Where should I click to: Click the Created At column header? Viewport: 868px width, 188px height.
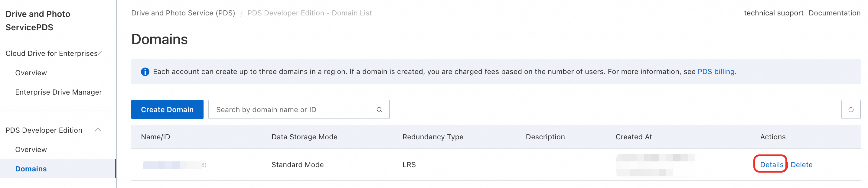pos(634,137)
